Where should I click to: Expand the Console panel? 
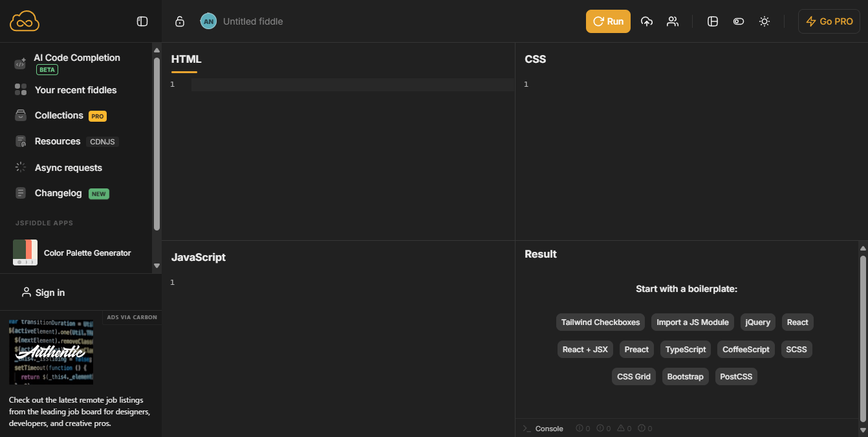coord(544,429)
